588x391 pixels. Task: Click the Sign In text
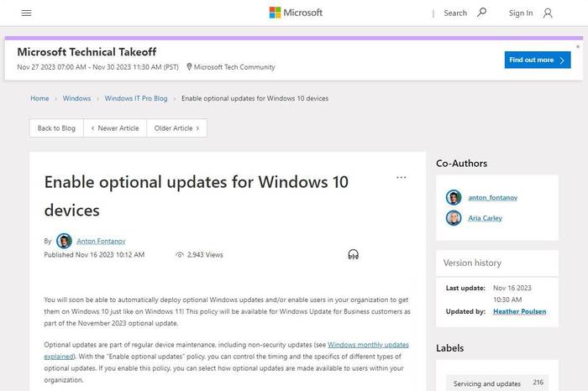coord(521,13)
